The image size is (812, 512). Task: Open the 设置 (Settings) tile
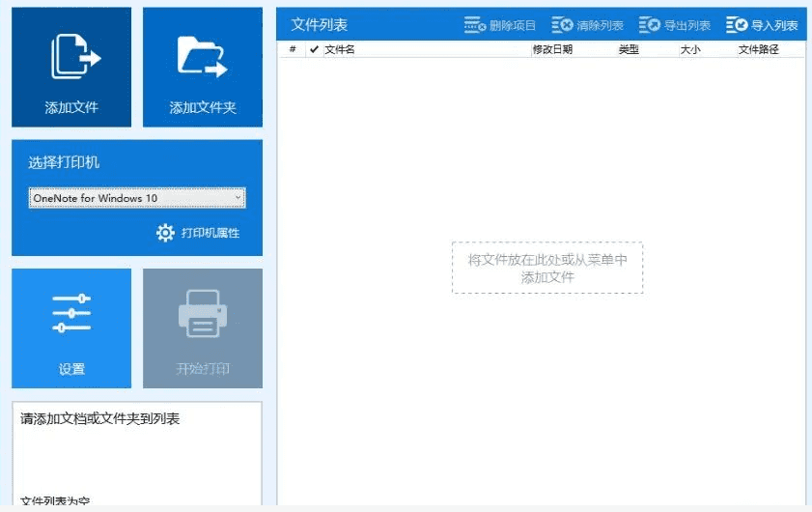71,328
